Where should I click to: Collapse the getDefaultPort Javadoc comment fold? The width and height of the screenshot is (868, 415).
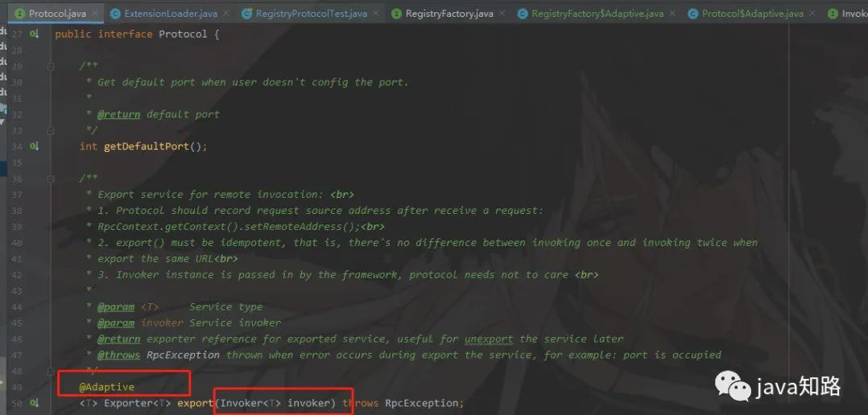pos(51,66)
